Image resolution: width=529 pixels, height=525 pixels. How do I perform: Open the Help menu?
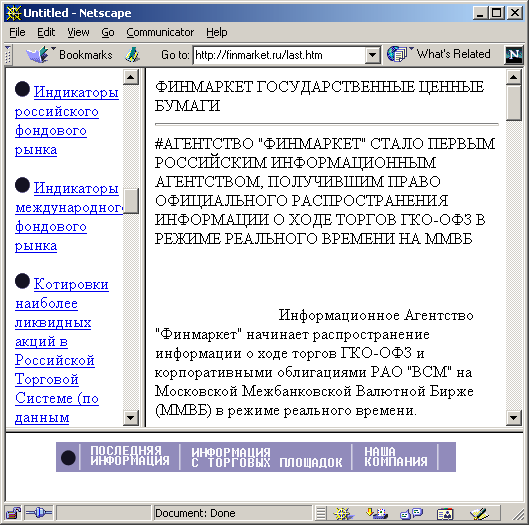click(217, 32)
